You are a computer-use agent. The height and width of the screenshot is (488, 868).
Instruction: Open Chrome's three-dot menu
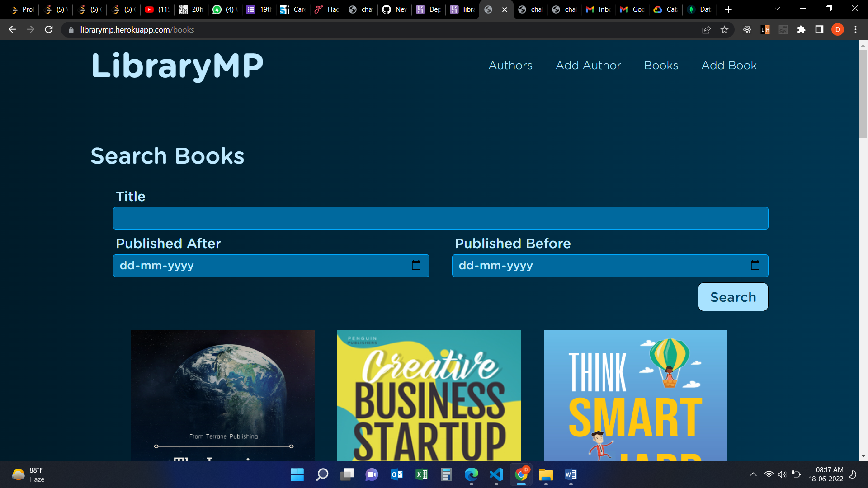point(855,30)
